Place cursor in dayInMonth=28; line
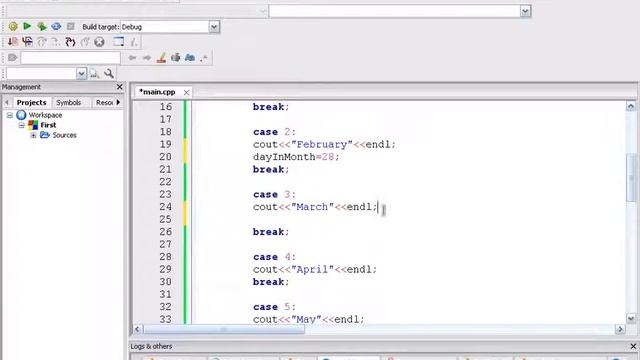The height and width of the screenshot is (360, 640). point(296,157)
